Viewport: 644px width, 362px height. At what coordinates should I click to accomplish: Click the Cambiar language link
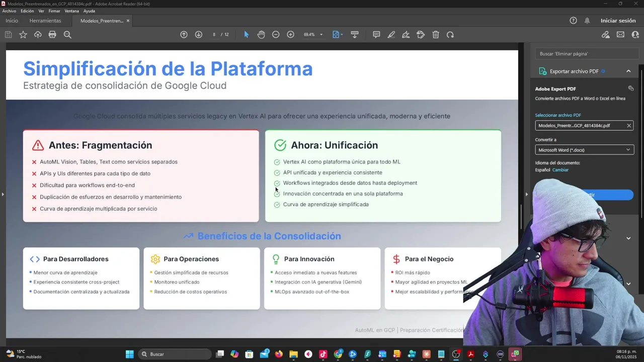pos(560,170)
